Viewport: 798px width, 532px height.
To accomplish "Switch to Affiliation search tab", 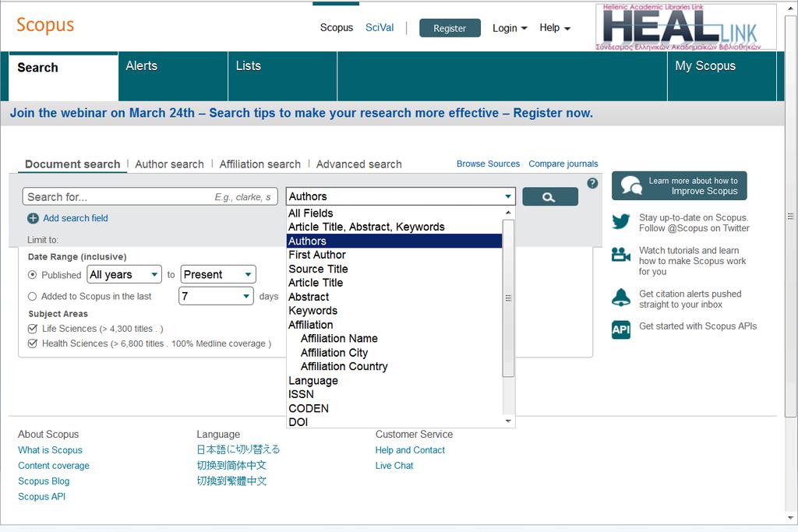I will tap(260, 164).
